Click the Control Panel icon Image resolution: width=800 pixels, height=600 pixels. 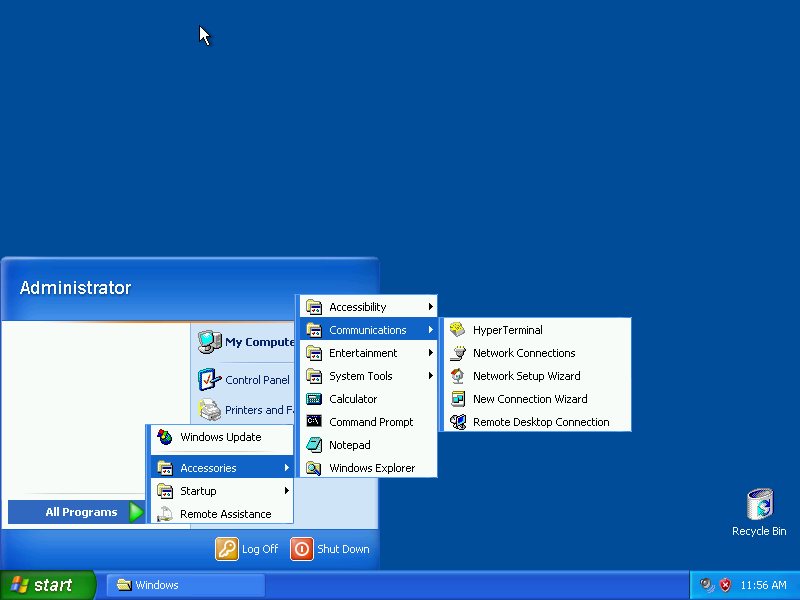point(209,380)
